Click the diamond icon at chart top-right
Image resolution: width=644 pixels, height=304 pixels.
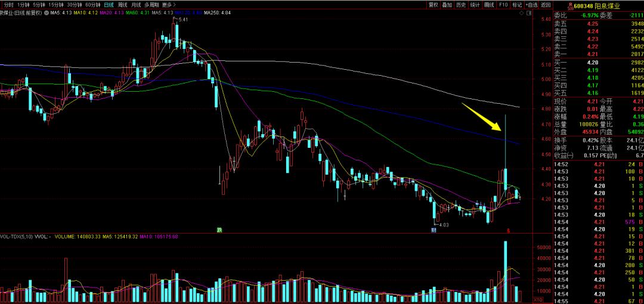[522, 13]
